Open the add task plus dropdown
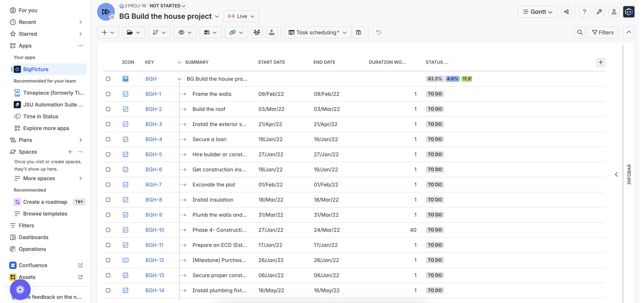This screenshot has height=303, width=644. click(108, 32)
